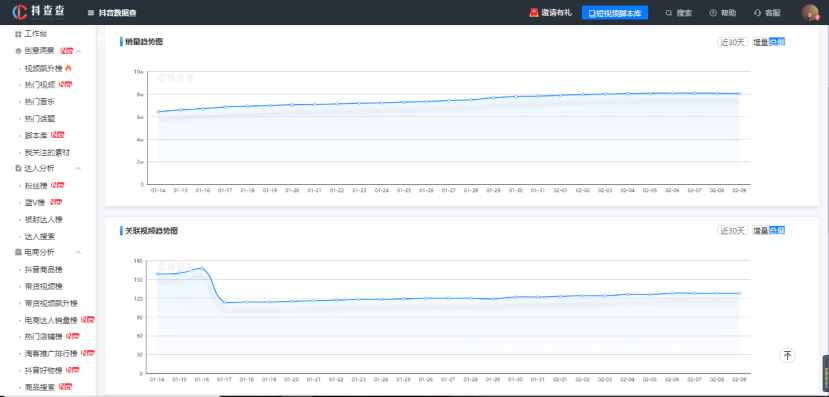Click the back-to-top arrow button
The height and width of the screenshot is (397, 829).
[787, 355]
